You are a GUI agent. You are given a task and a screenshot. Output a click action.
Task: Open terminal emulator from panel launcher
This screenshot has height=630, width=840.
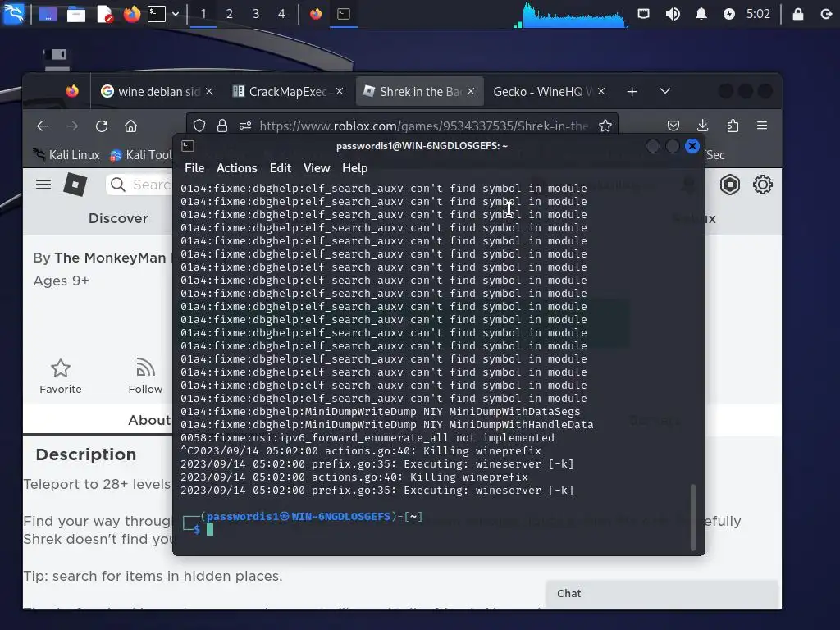click(x=157, y=14)
